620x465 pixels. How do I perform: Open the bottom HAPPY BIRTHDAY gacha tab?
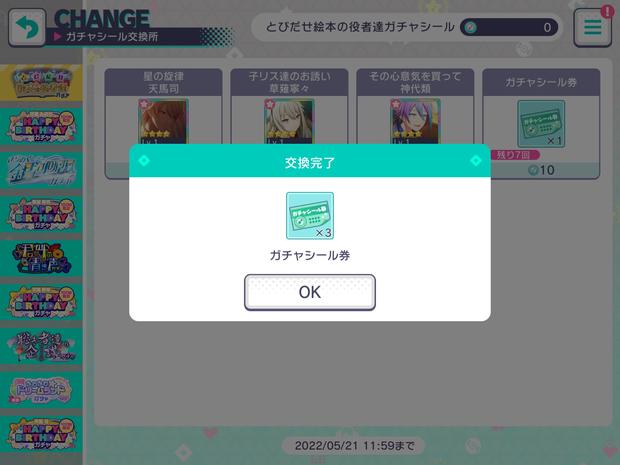(41, 434)
